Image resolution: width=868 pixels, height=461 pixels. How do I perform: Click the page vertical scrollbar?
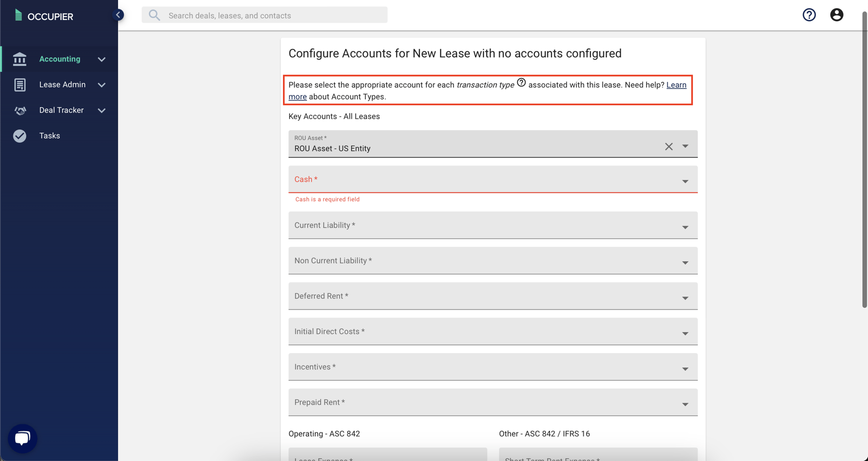click(864, 159)
